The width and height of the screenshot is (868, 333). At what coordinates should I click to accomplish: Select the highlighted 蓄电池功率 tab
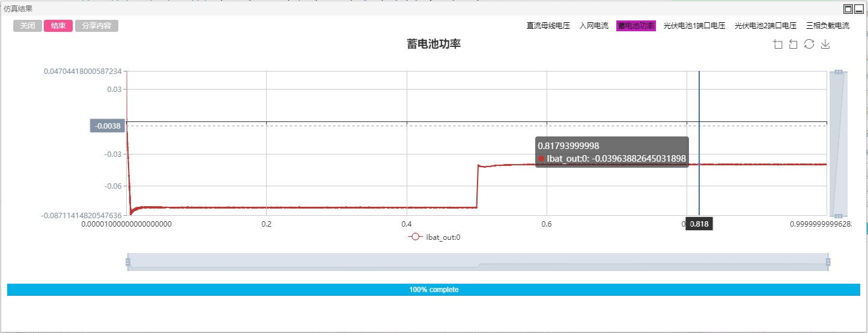636,26
